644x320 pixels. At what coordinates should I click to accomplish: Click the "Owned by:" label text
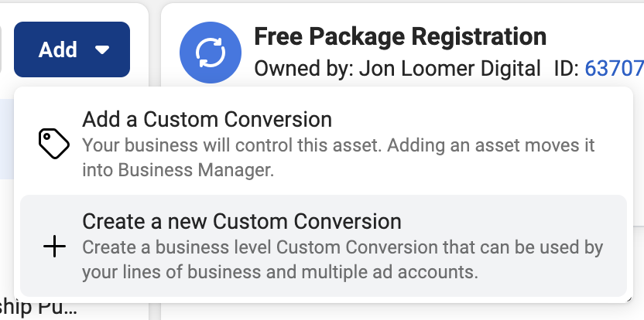click(x=304, y=69)
